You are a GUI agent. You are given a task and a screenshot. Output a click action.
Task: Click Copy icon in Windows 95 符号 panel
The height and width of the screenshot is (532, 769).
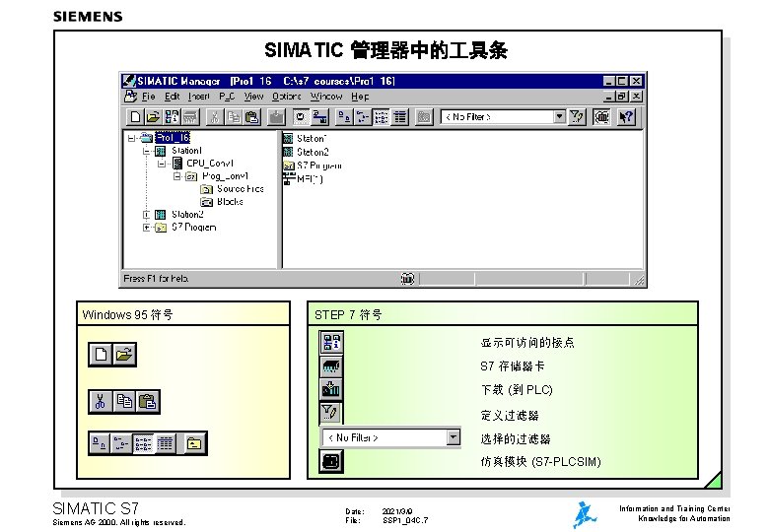[x=124, y=402]
